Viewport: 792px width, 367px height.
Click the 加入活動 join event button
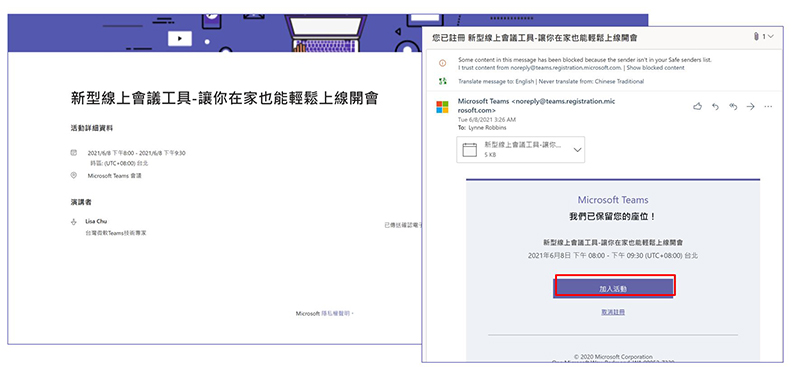click(614, 288)
